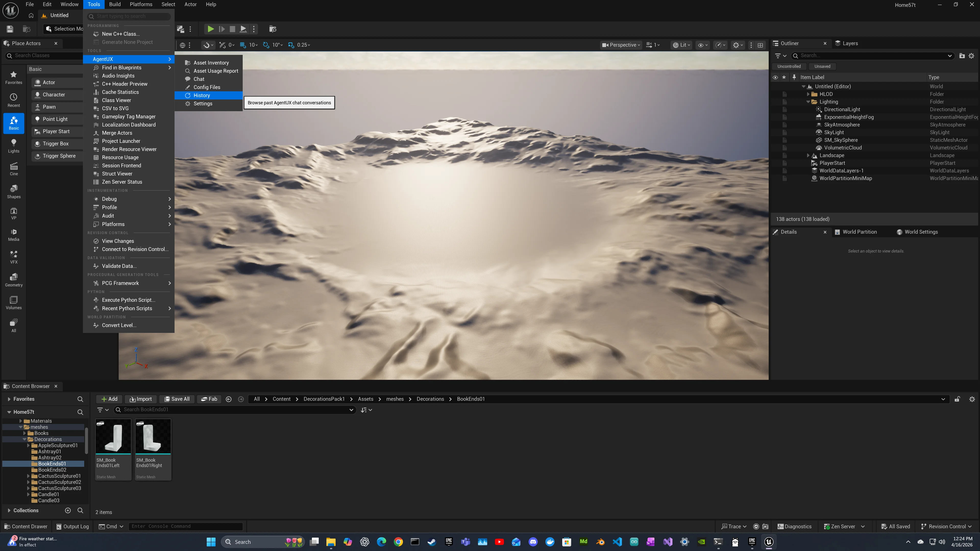This screenshot has height=551, width=980.
Task: Select the Geometry category icon
Action: coord(14,280)
